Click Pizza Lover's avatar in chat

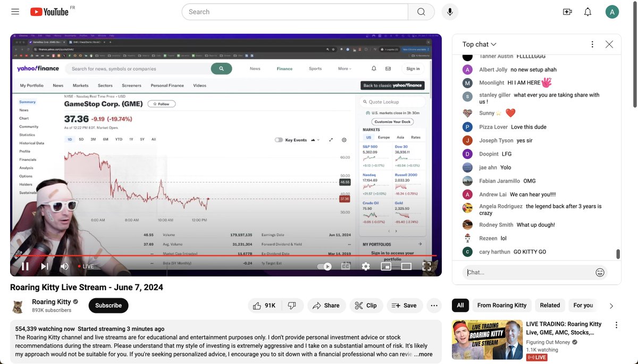(x=467, y=127)
